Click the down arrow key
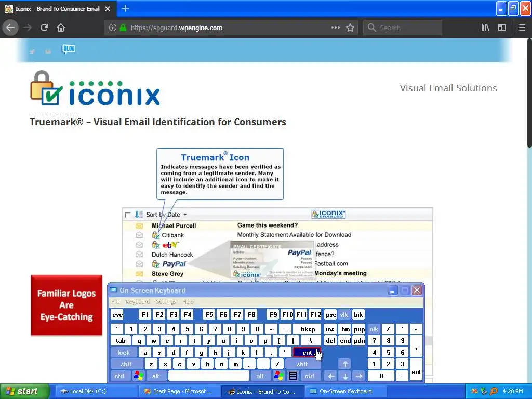 point(345,376)
